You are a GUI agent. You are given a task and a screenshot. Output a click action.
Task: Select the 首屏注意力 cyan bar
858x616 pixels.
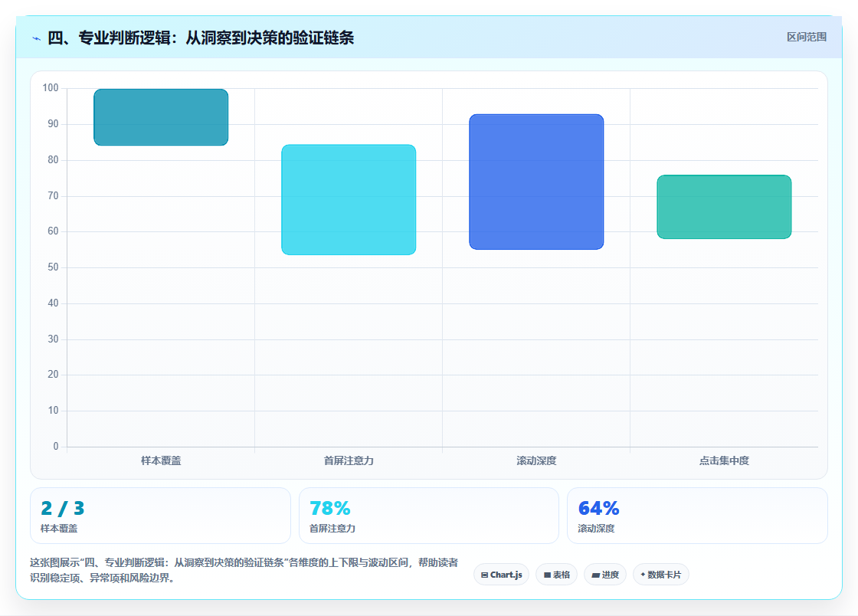click(x=349, y=200)
